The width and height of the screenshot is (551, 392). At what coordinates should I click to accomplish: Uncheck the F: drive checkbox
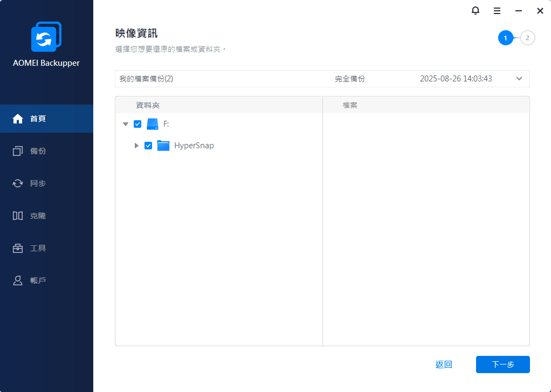tap(137, 124)
